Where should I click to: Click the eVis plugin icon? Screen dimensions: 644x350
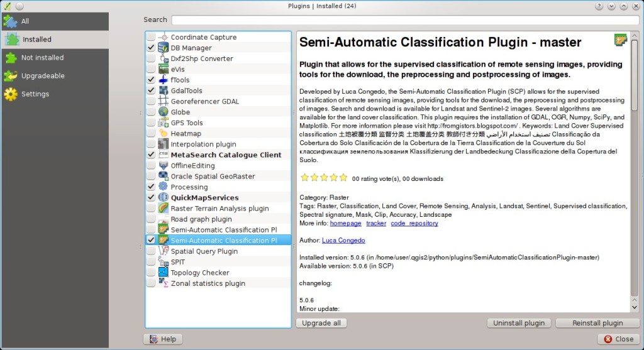pyautogui.click(x=164, y=69)
